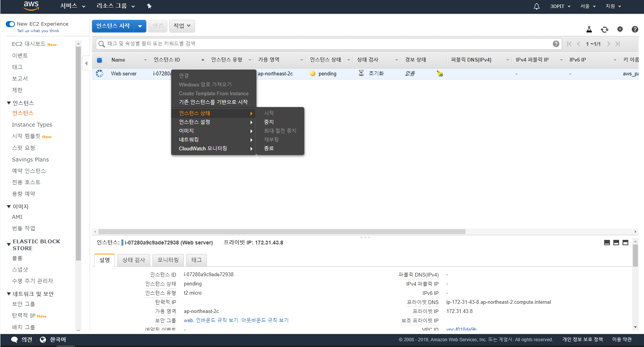Viewport: 644px width, 347px height.
Task: Refresh the instance list
Action: click(605, 29)
